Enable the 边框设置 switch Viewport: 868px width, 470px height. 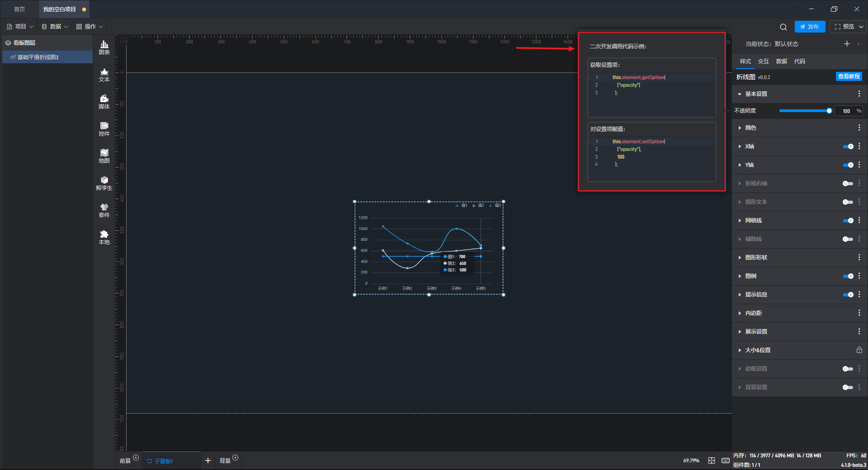tap(848, 369)
